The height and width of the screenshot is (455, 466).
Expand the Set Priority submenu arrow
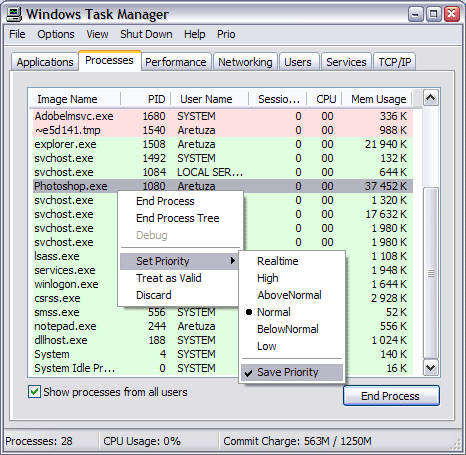click(x=233, y=261)
